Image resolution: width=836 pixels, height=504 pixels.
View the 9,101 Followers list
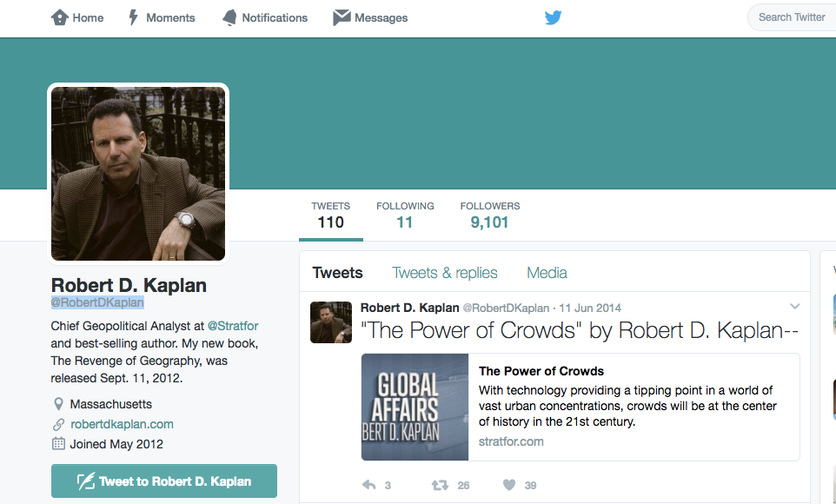pyautogui.click(x=490, y=216)
